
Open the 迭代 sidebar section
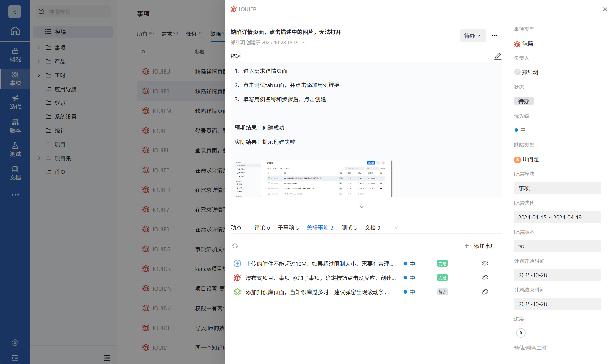15,102
